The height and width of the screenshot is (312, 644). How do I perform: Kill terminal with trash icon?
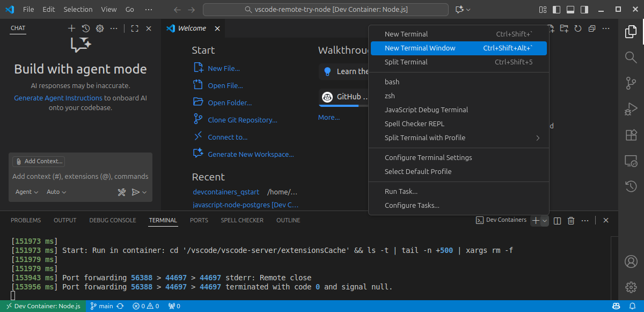(571, 221)
